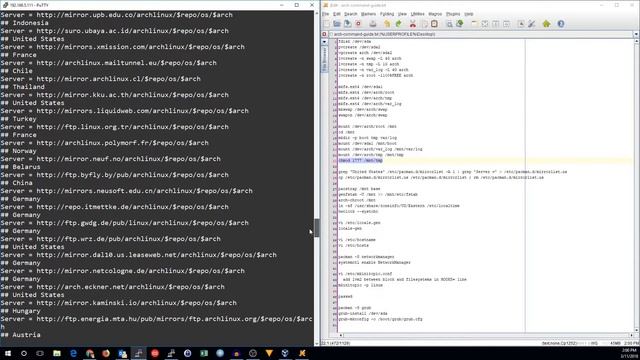The image size is (640, 360).
Task: Open the Search menu in jEdit
Action: click(350, 14)
